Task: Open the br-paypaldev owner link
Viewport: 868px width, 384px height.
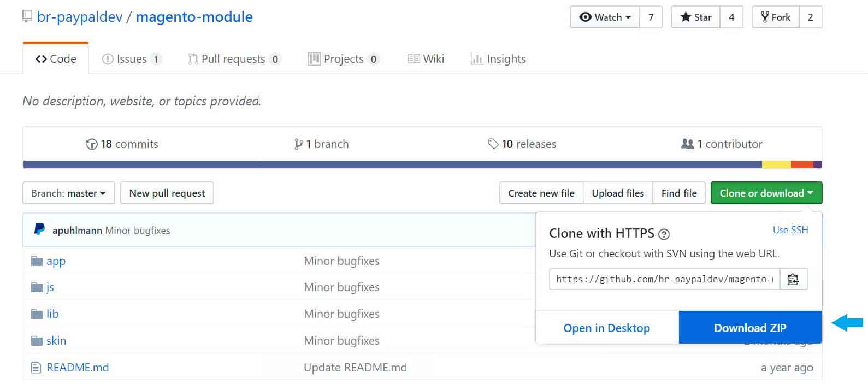Action: pos(80,17)
